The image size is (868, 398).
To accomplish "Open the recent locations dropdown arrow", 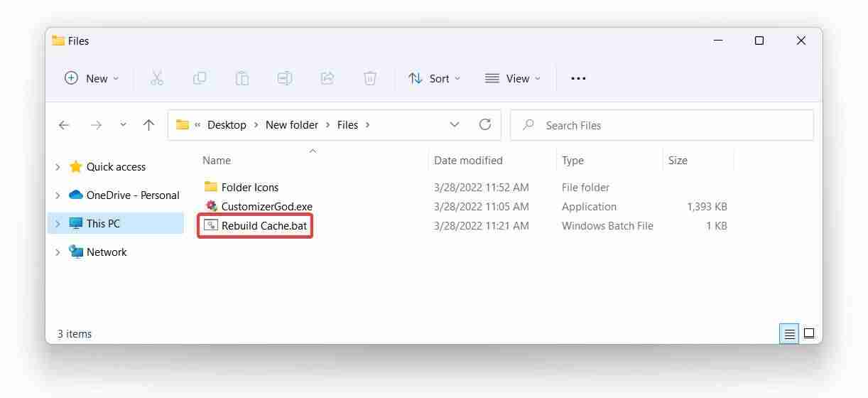I will 123,124.
